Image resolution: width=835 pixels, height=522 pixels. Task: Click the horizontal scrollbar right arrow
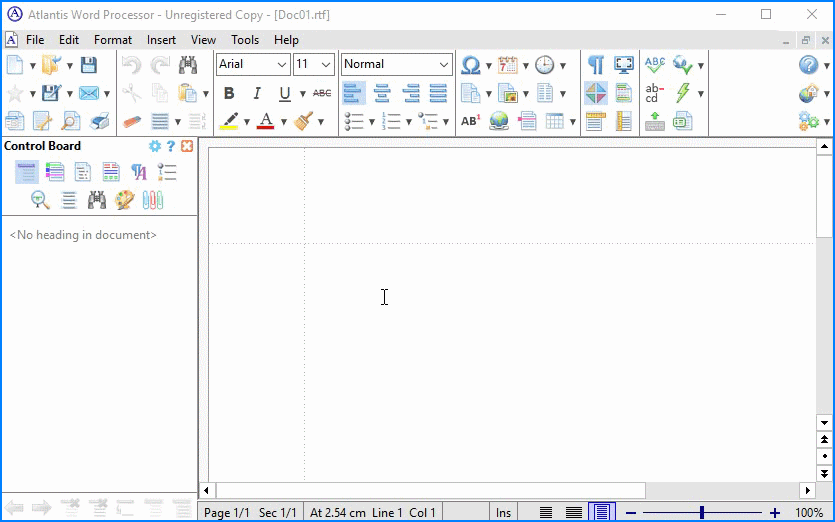click(808, 490)
